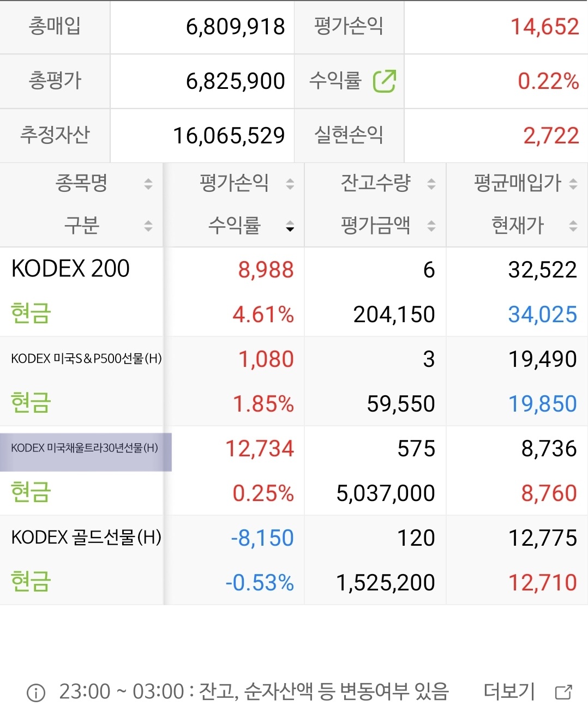Image resolution: width=588 pixels, height=712 pixels.
Task: Sort by 종목명 column arrows
Action: point(148,184)
